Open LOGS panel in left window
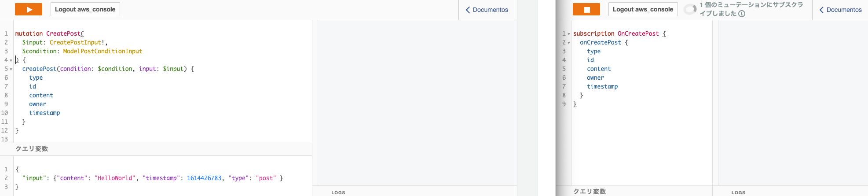The image size is (868, 196). pos(338,192)
